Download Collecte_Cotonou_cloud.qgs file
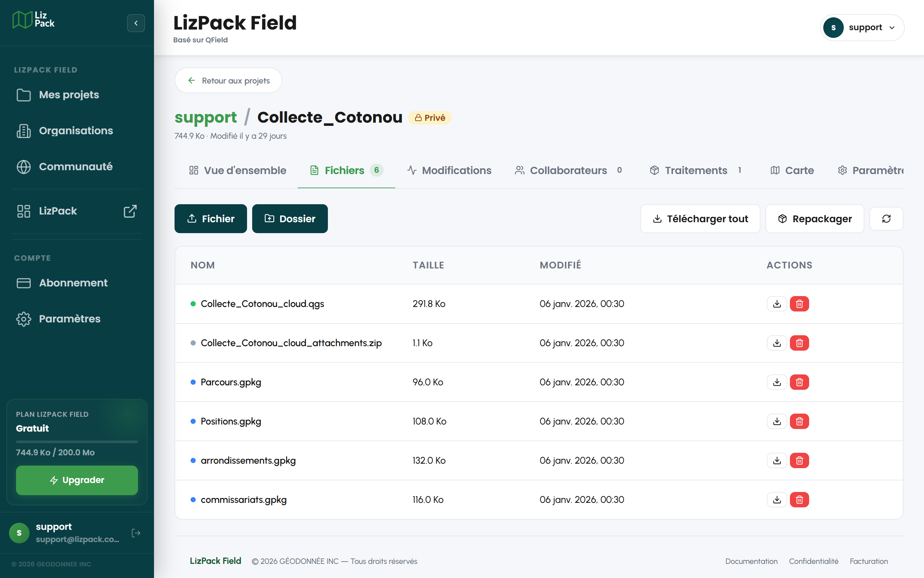Viewport: 924px width, 578px height. click(x=777, y=304)
